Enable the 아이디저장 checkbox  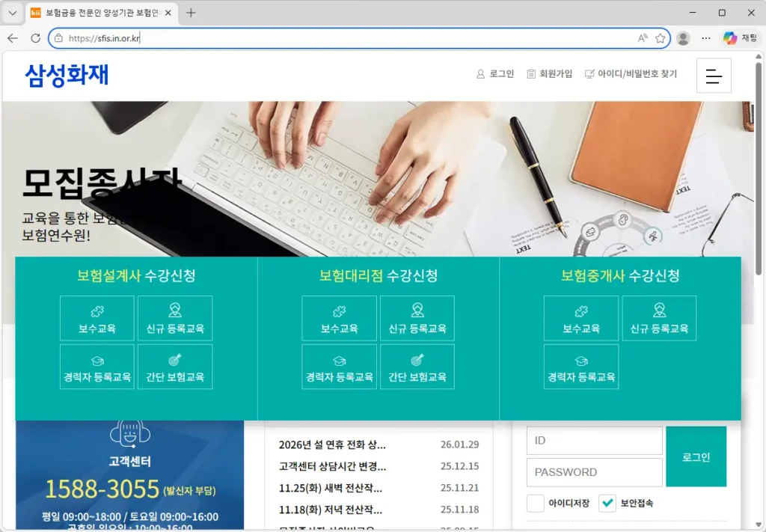536,504
